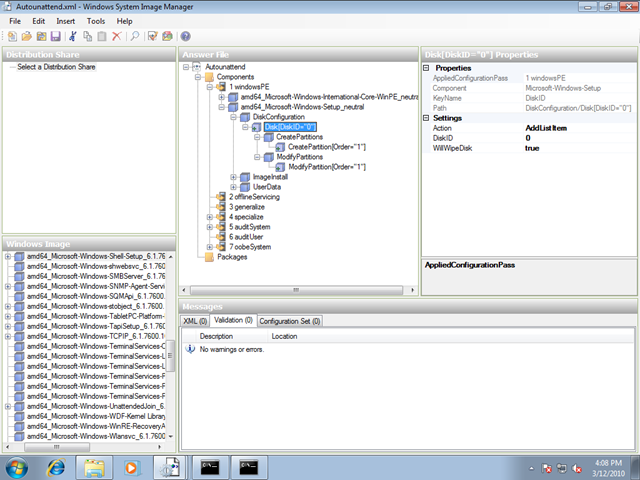Collapse the Settings section in properties pane
The height and width of the screenshot is (480, 640).
[x=426, y=118]
